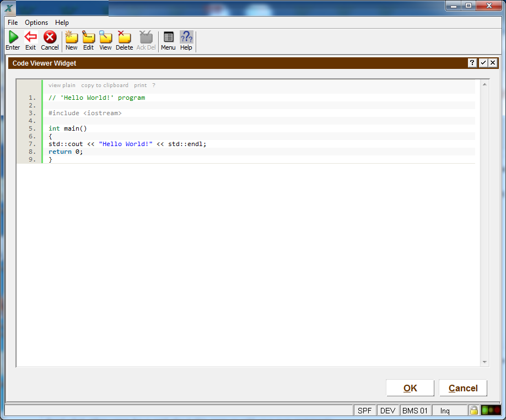Open the File menu
Screen dimensions: 506x420
[13, 23]
